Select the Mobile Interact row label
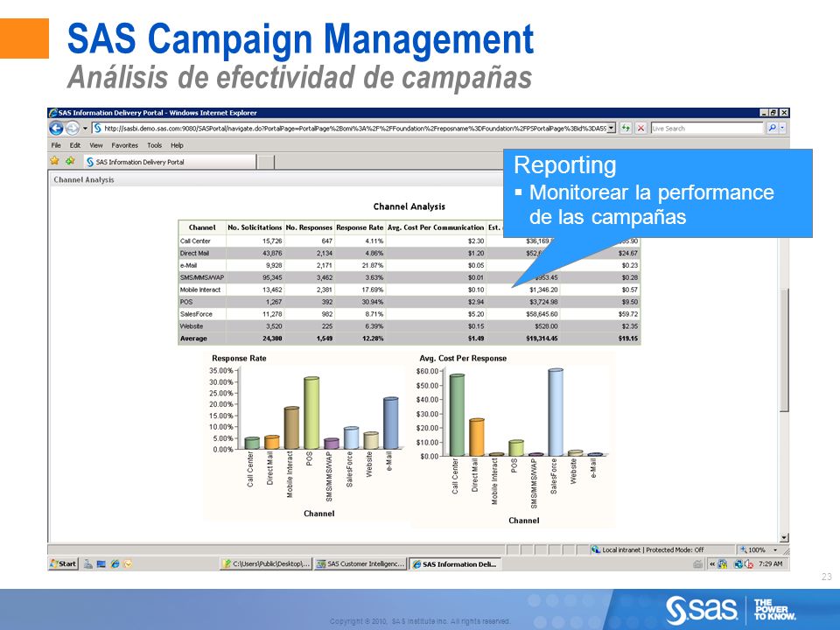The height and width of the screenshot is (630, 840). 200,290
